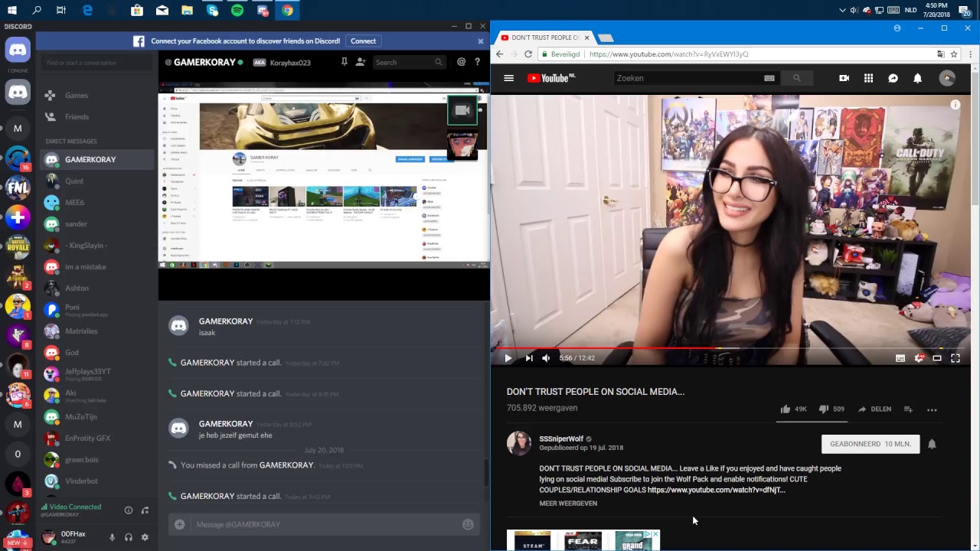Image resolution: width=980 pixels, height=551 pixels.
Task: Open direct message with MuZoTijn
Action: point(97,417)
